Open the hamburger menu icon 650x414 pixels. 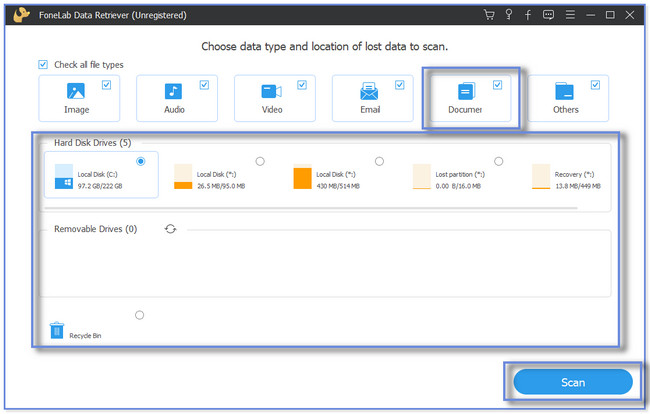click(x=570, y=15)
